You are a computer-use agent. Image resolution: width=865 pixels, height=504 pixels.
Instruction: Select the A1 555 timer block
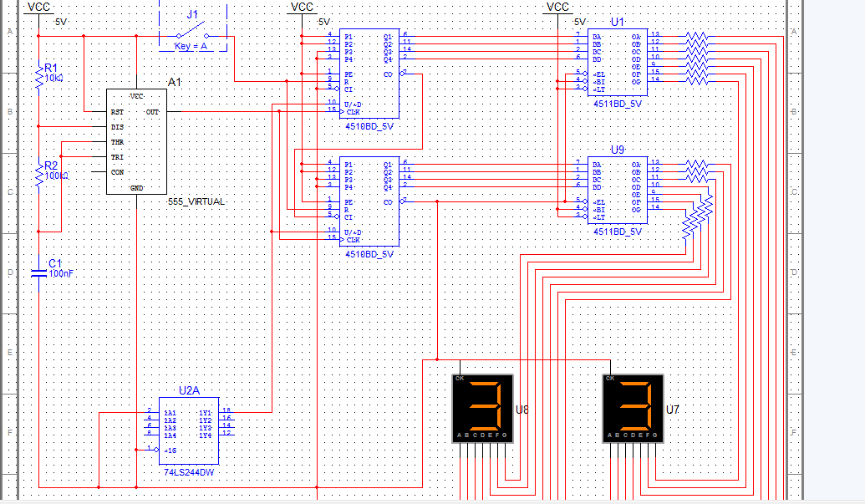click(136, 142)
